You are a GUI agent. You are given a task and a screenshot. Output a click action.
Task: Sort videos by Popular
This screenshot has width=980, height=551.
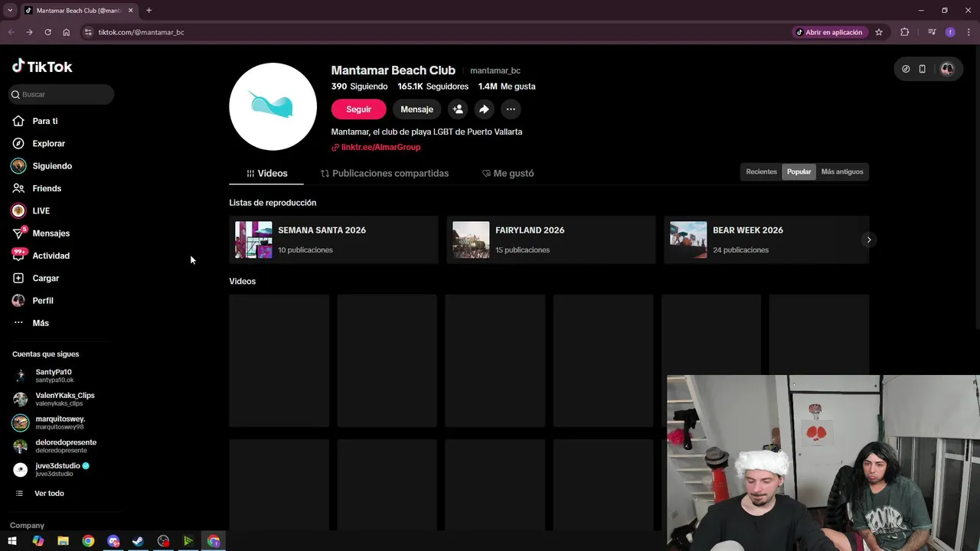799,171
